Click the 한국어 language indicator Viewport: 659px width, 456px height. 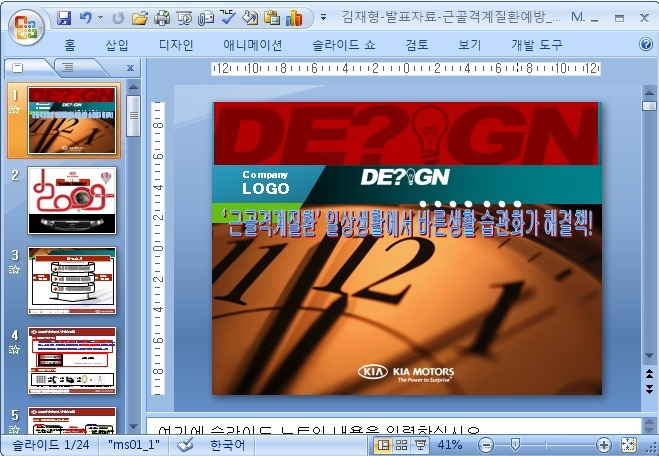point(227,445)
